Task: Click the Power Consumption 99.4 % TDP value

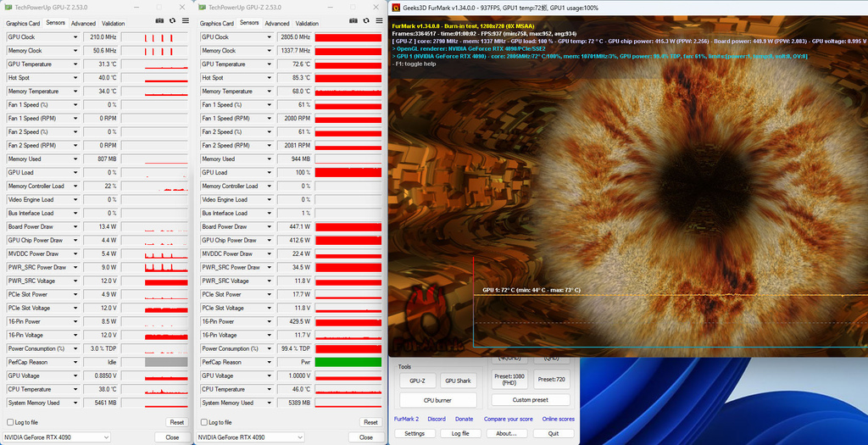Action: click(x=296, y=348)
